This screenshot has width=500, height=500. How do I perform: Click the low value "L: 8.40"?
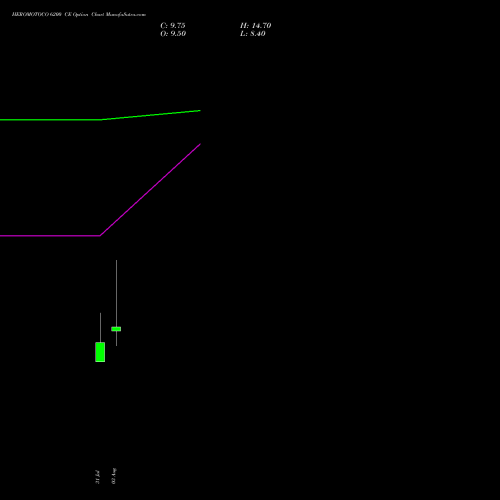tap(253, 34)
